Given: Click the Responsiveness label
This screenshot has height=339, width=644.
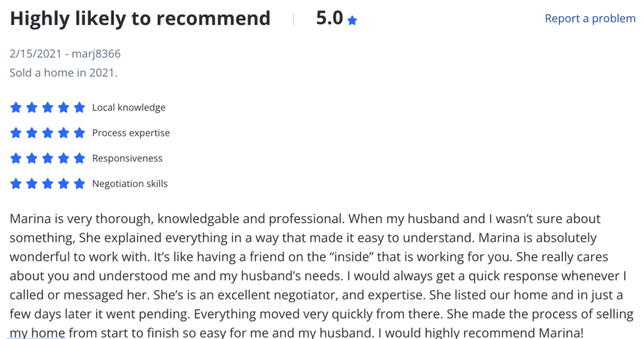Looking at the screenshot, I should coord(127,158).
